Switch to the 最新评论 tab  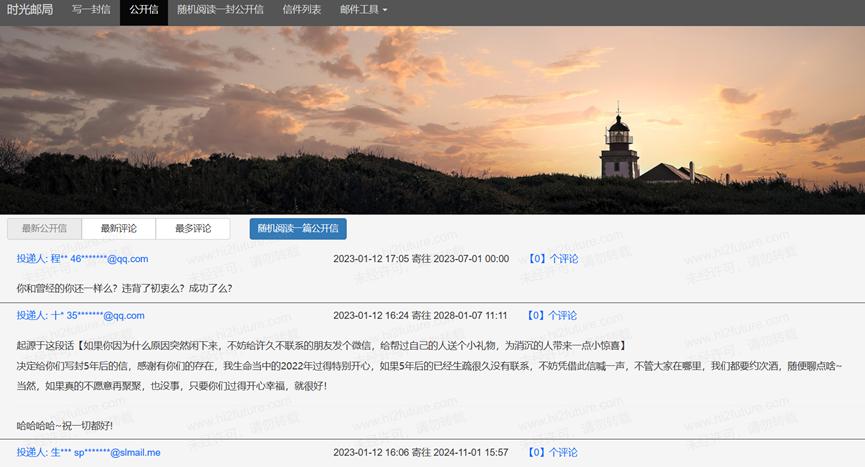click(x=119, y=228)
